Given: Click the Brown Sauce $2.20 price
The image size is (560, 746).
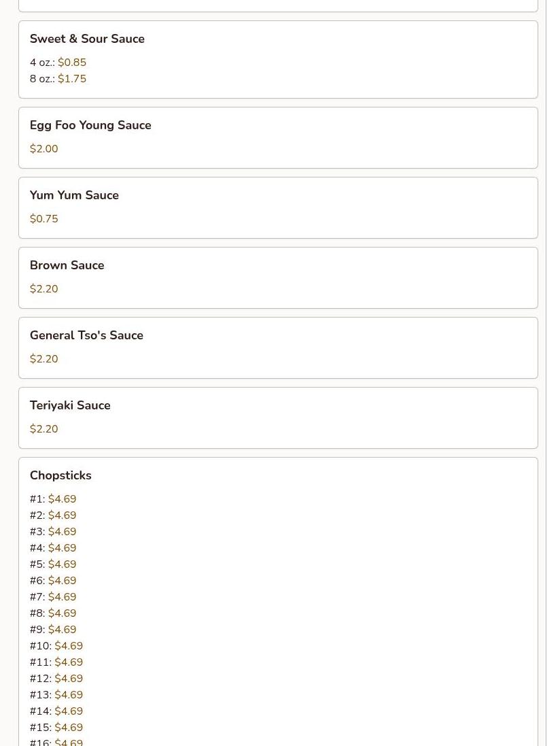Looking at the screenshot, I should click(x=43, y=289).
